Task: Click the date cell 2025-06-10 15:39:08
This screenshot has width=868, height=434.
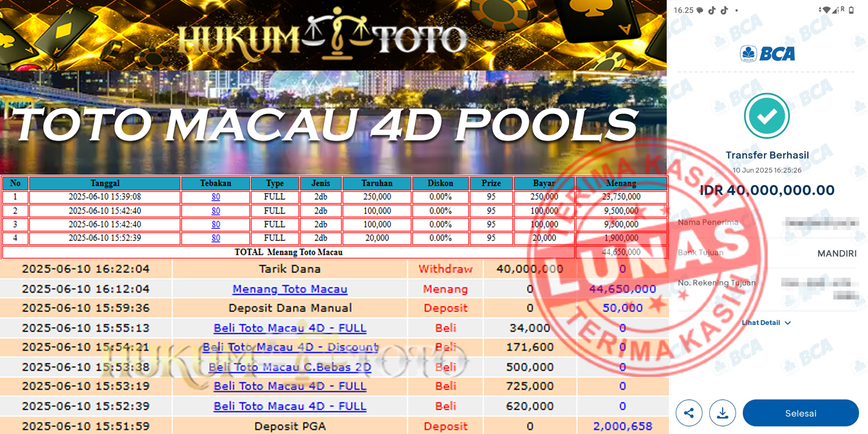Action: coord(105,197)
